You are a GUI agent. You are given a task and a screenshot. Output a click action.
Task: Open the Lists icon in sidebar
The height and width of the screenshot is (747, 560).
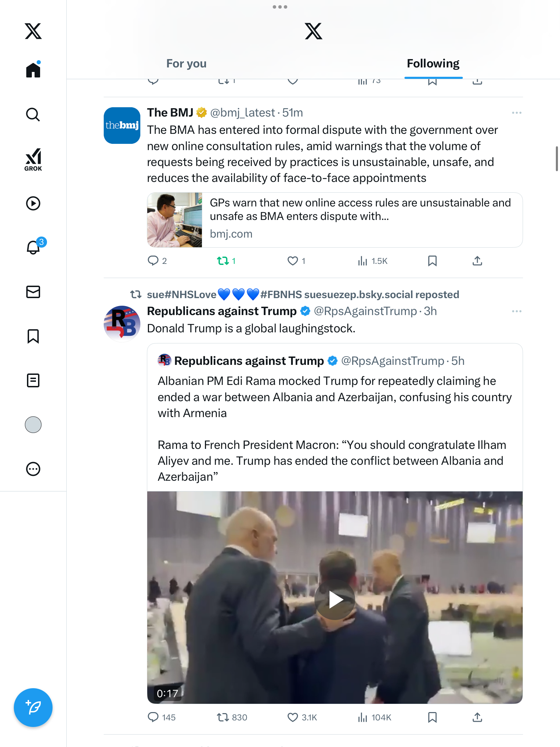pyautogui.click(x=33, y=380)
